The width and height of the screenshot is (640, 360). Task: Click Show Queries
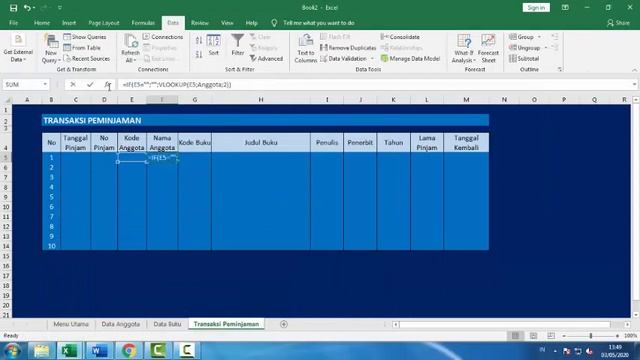click(84, 37)
